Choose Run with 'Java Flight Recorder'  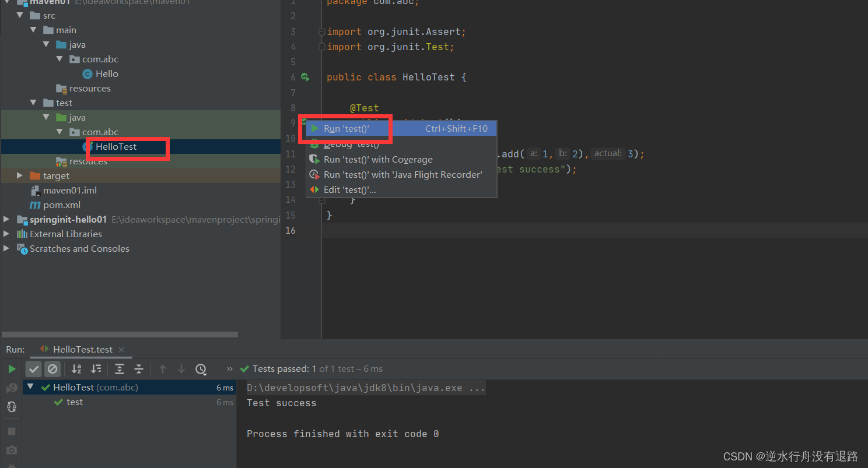coord(401,174)
